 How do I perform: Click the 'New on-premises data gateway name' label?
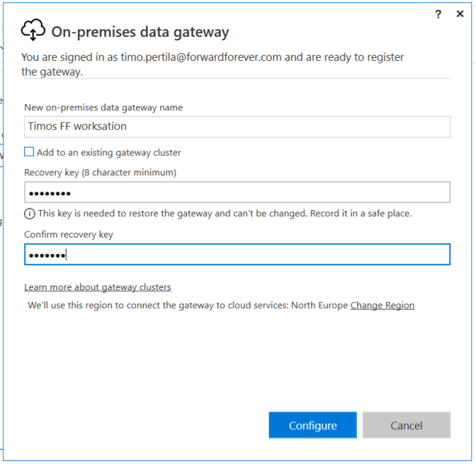(x=104, y=107)
